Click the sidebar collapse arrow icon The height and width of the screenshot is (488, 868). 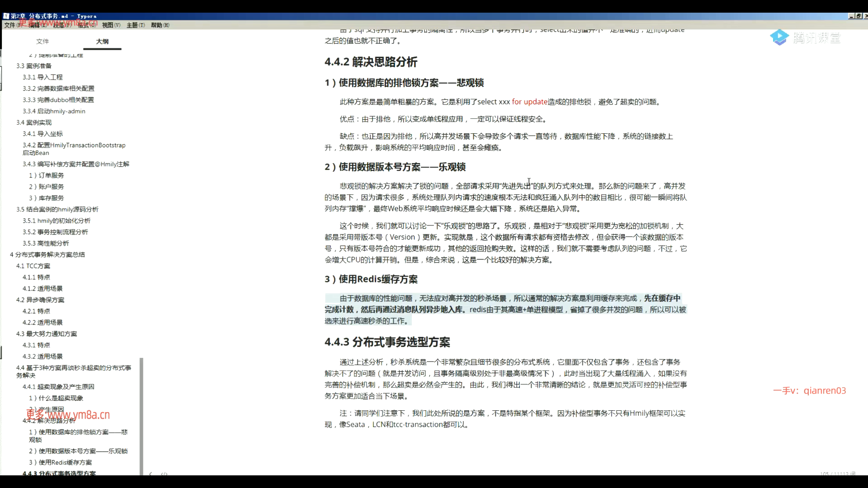click(x=151, y=474)
